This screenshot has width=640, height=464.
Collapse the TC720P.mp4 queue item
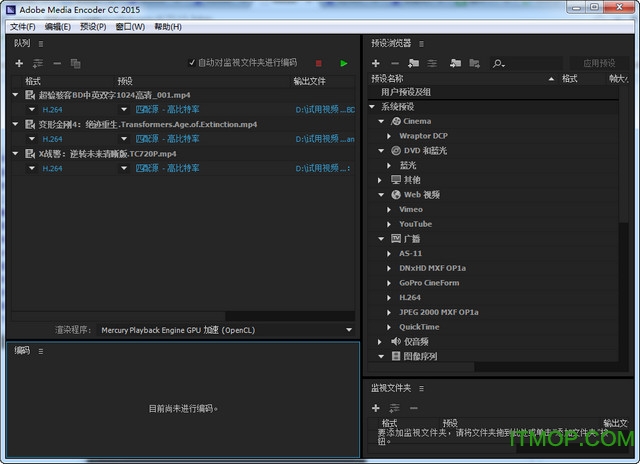(x=16, y=154)
